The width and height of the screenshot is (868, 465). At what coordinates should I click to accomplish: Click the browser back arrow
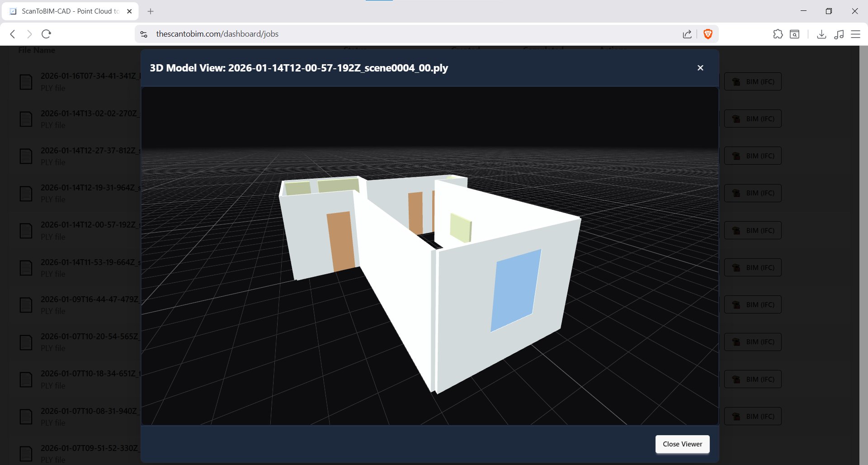tap(12, 34)
